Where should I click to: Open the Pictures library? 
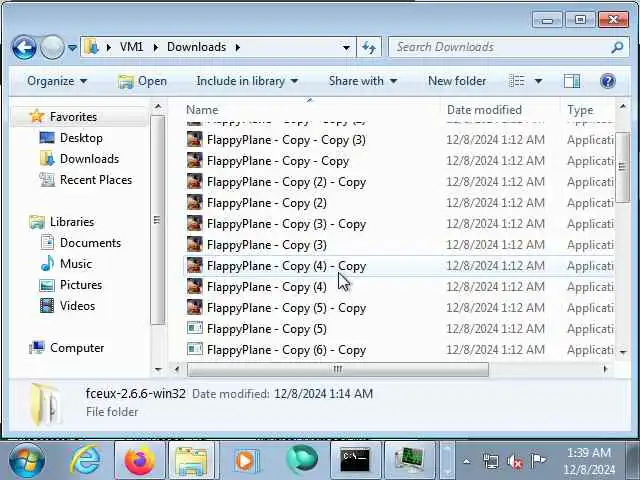pyautogui.click(x=81, y=285)
